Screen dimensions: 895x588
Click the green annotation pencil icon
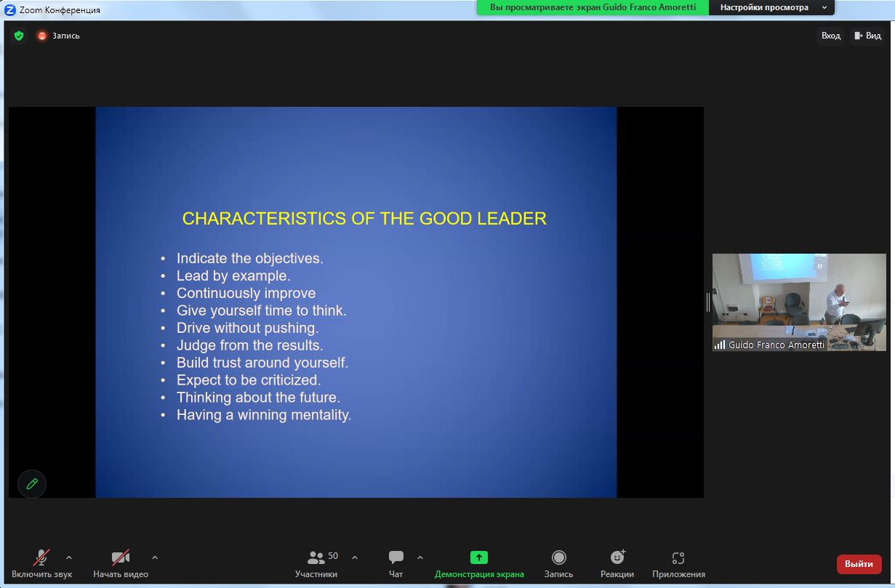coord(32,483)
